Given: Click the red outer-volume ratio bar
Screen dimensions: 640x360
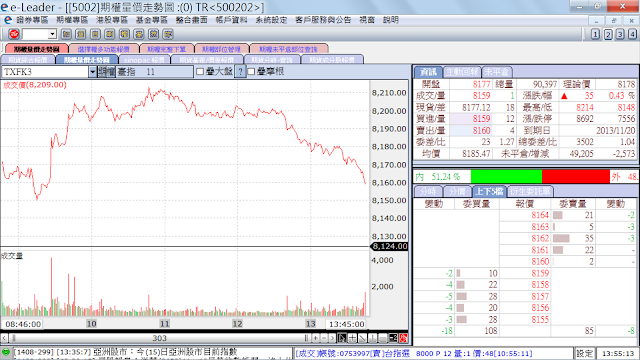Looking at the screenshot, I should [576, 177].
